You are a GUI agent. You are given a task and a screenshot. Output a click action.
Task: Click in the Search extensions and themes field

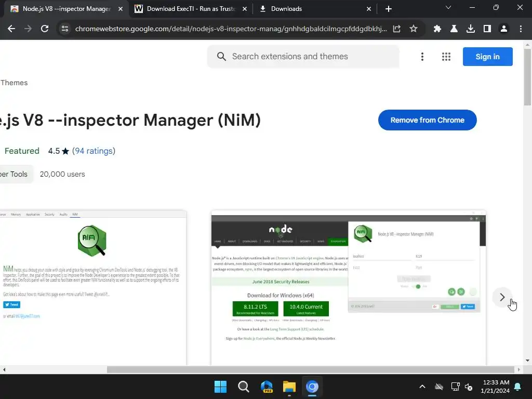click(x=303, y=57)
